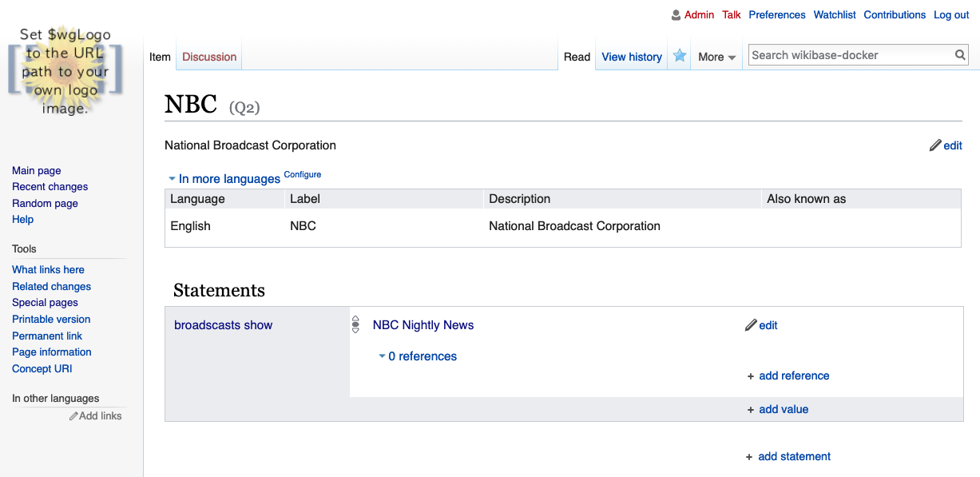Edit the broadcasts show statement
This screenshot has width=980, height=477.
[761, 325]
